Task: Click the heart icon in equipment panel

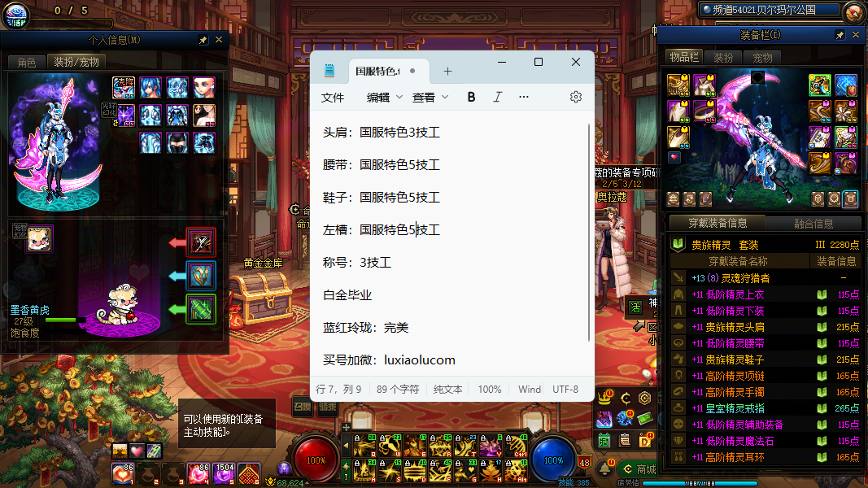Action: pos(674,157)
